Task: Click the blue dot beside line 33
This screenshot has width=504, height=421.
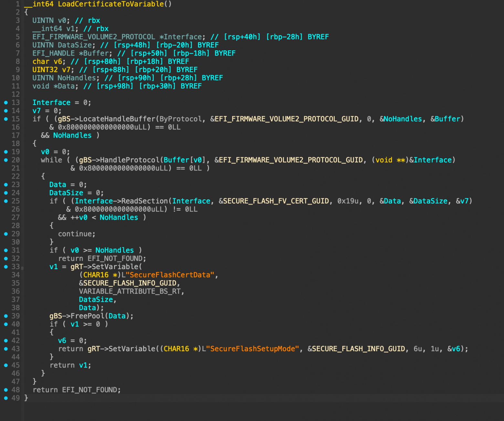Action: pos(6,267)
